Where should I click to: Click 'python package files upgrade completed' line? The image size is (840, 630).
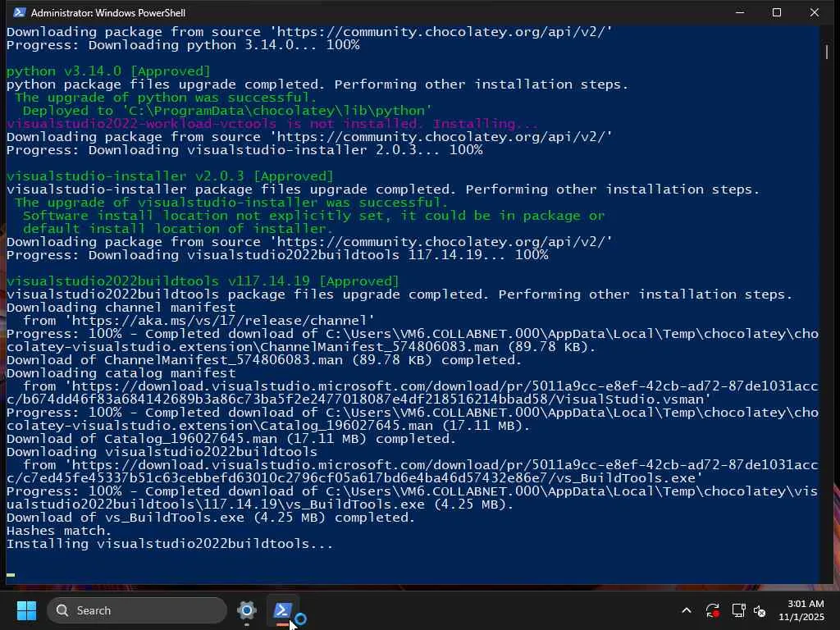(317, 84)
